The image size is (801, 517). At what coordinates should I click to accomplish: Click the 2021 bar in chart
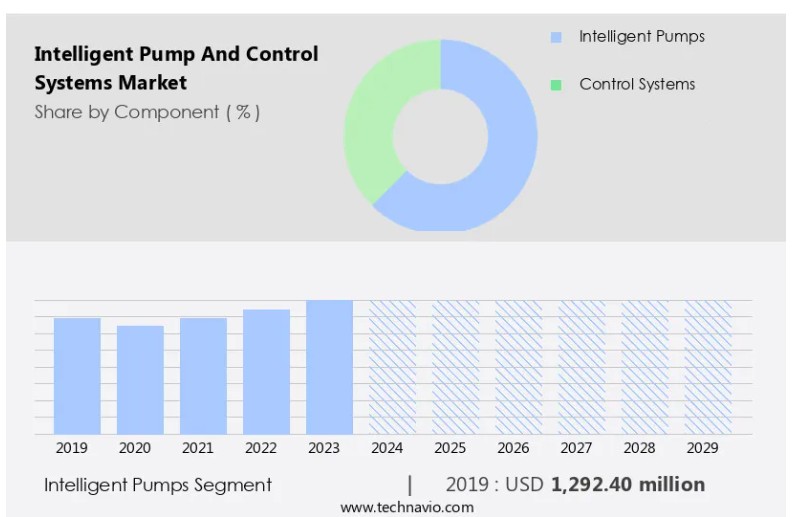[203, 376]
